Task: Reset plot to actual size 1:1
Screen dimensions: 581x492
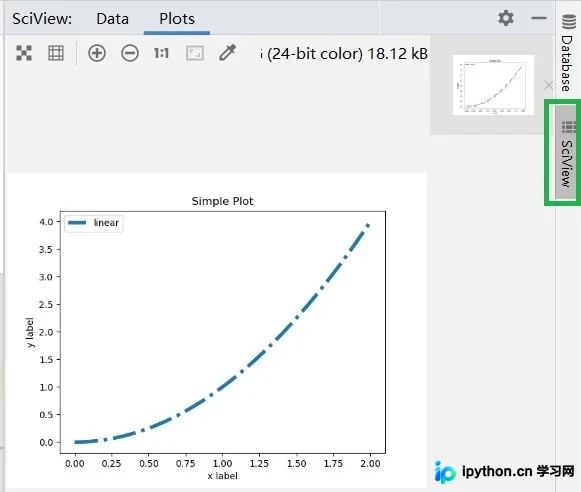Action: pyautogui.click(x=162, y=53)
